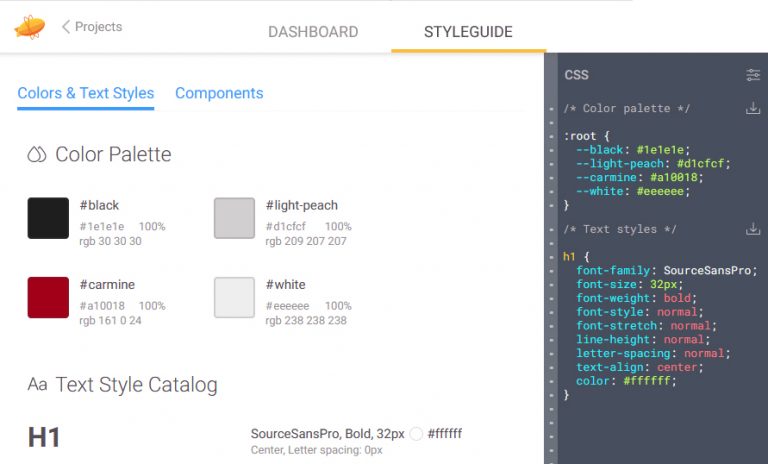Screen dimensions: 768x464
Task: Click the back chevron beside Projects
Action: pos(66,26)
